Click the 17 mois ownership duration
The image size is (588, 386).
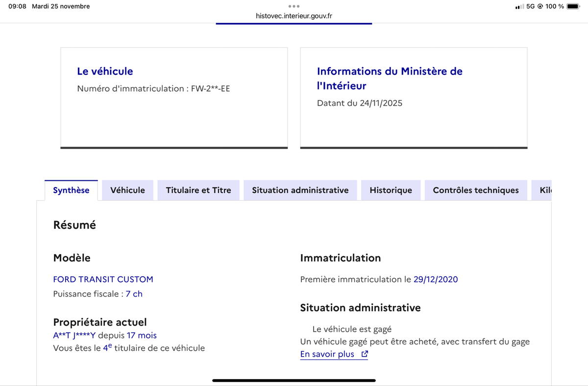tap(142, 336)
